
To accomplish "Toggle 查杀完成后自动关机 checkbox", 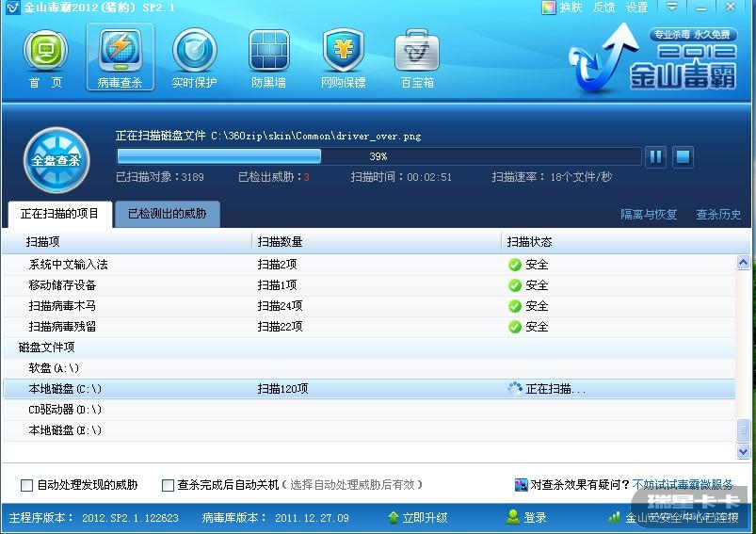I will click(x=168, y=485).
